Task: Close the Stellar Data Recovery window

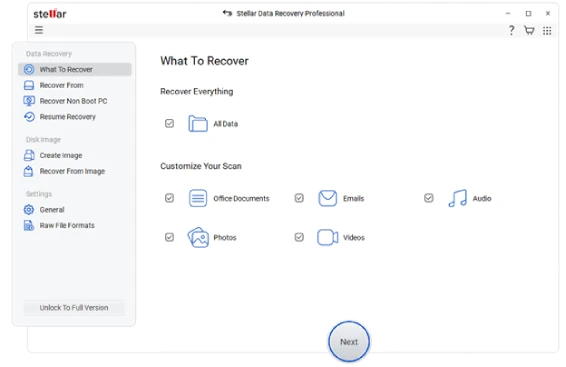Action: [x=548, y=13]
